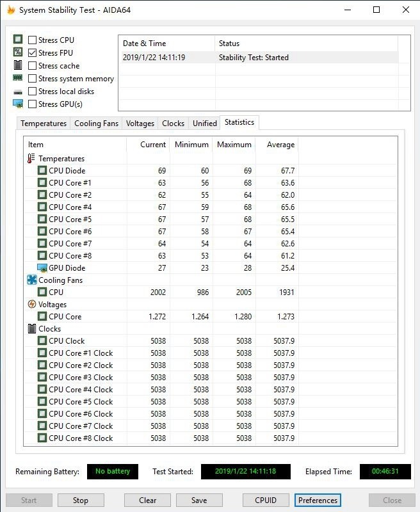Click the percent icon beside Stress FPU
The width and height of the screenshot is (420, 512).
[18, 52]
